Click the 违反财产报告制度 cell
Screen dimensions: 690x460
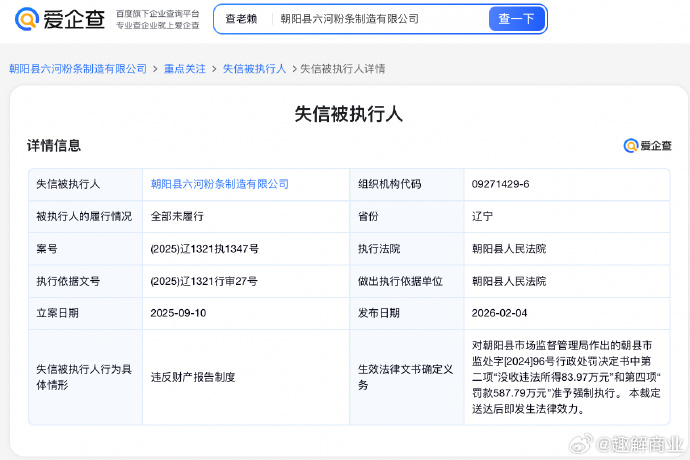193,377
